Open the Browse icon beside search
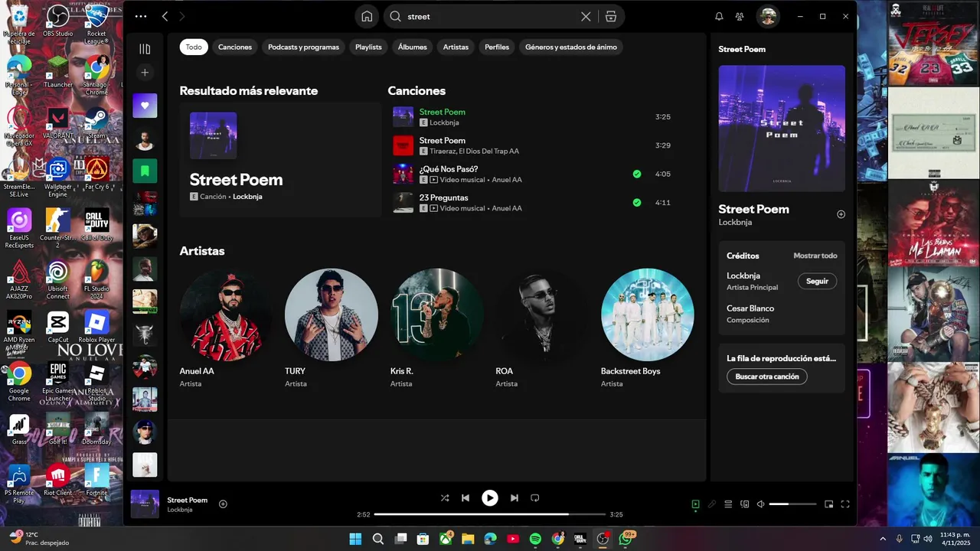This screenshot has height=551, width=980. coord(610,16)
